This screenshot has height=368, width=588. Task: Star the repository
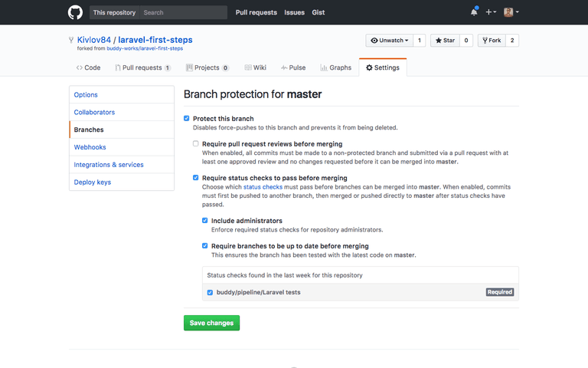click(445, 41)
